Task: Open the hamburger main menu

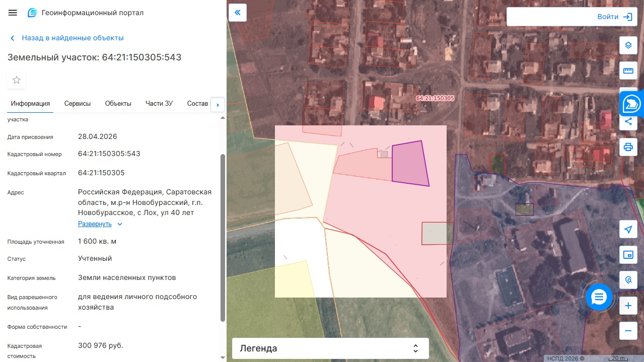Action: coord(13,13)
